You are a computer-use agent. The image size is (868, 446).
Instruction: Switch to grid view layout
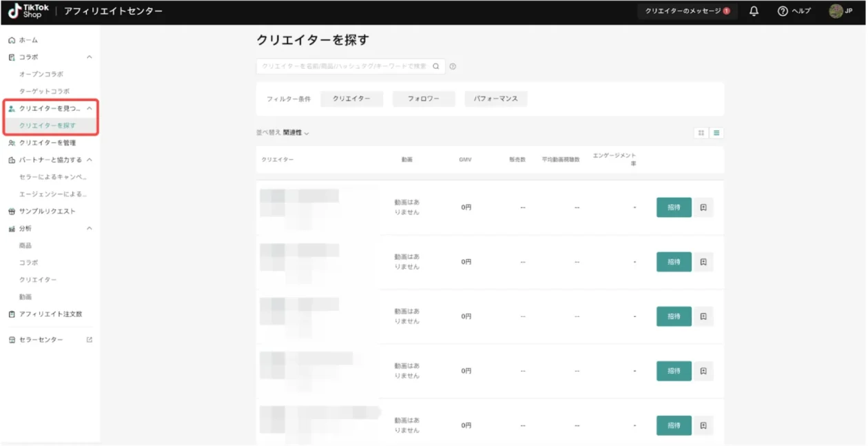[x=701, y=133]
